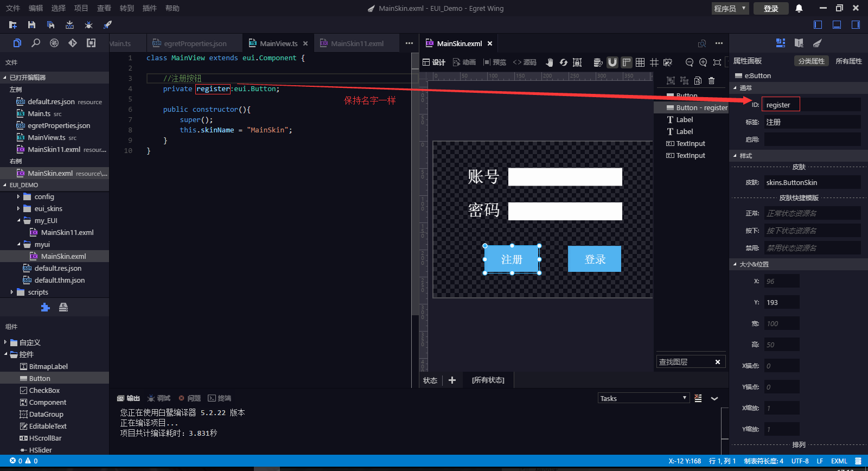Open the debug sidebar icon
This screenshot has height=471, width=868.
[x=54, y=43]
